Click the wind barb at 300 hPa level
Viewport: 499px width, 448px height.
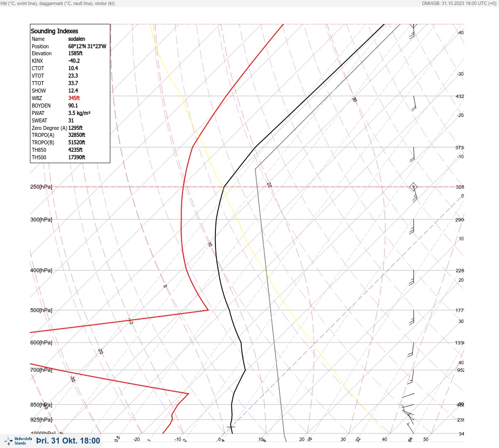coord(412,226)
